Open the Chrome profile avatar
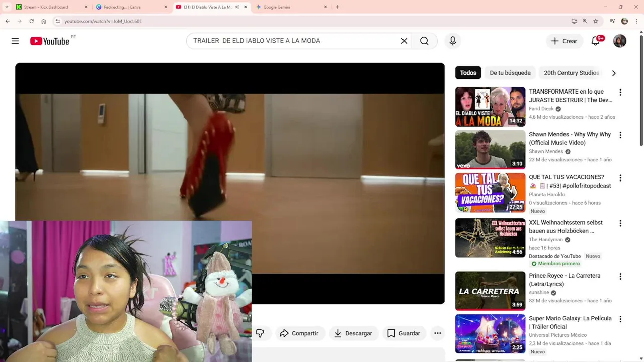 tap(625, 21)
